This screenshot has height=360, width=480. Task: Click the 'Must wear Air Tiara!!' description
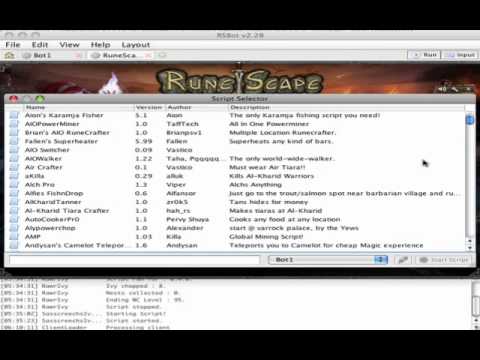pos(267,167)
